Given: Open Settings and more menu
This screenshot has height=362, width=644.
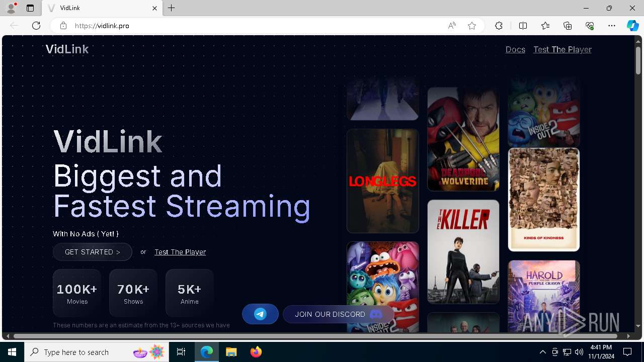Looking at the screenshot, I should click(x=612, y=26).
